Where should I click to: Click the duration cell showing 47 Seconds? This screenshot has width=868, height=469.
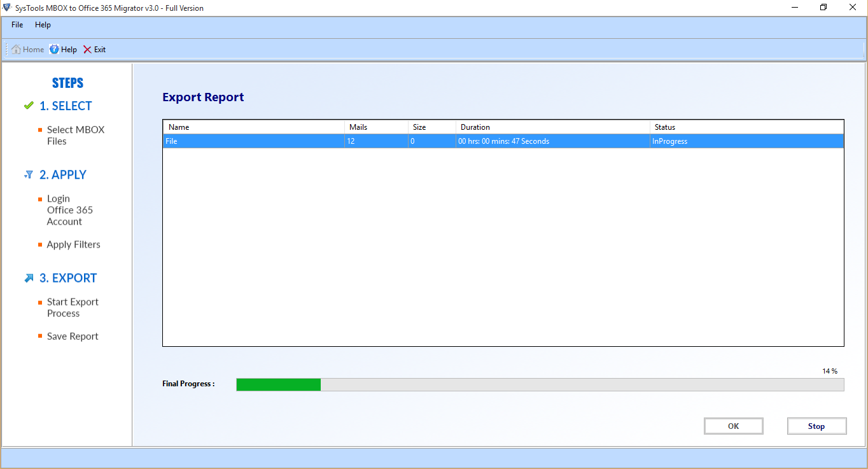[553, 141]
